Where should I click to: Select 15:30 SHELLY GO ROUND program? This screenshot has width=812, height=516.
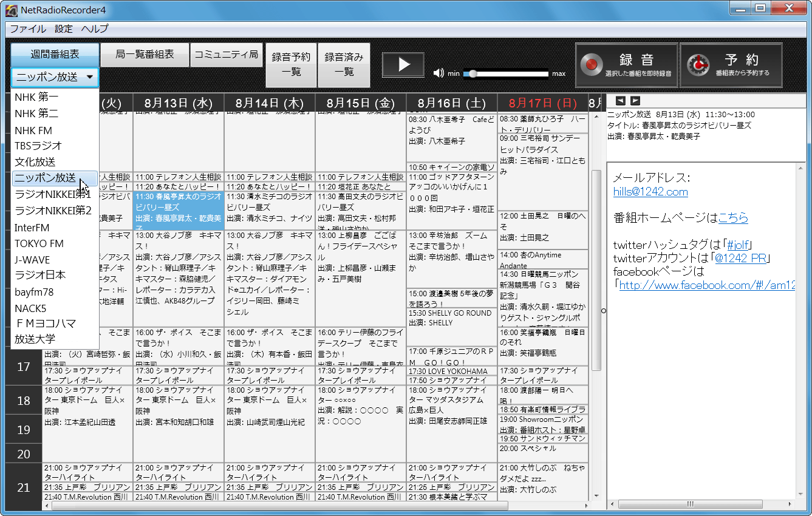tap(452, 327)
